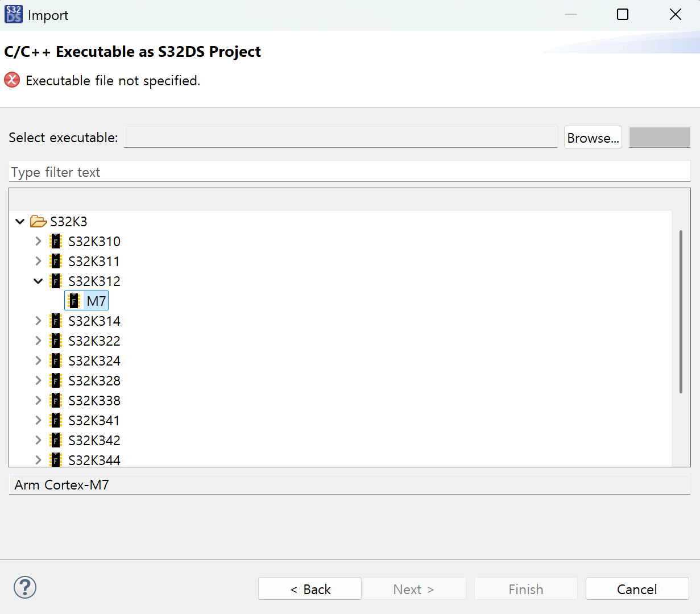
Task: Click the S32K3 folder icon
Action: [x=38, y=221]
